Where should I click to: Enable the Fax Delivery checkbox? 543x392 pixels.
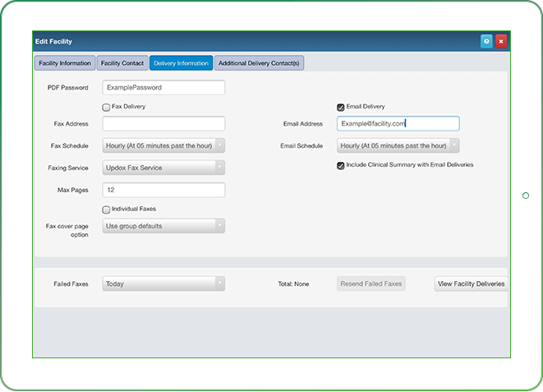(x=106, y=107)
